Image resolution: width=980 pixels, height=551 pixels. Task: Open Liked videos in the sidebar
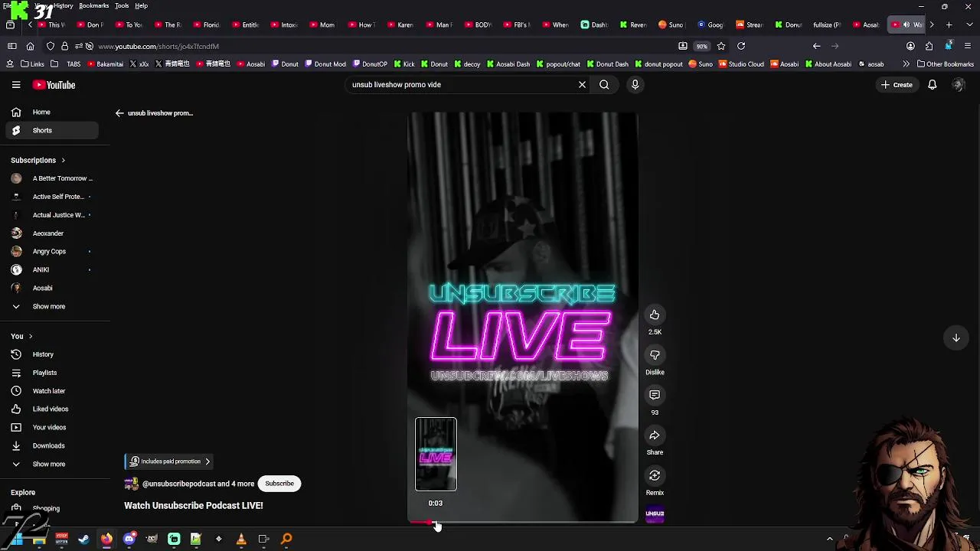click(x=52, y=409)
